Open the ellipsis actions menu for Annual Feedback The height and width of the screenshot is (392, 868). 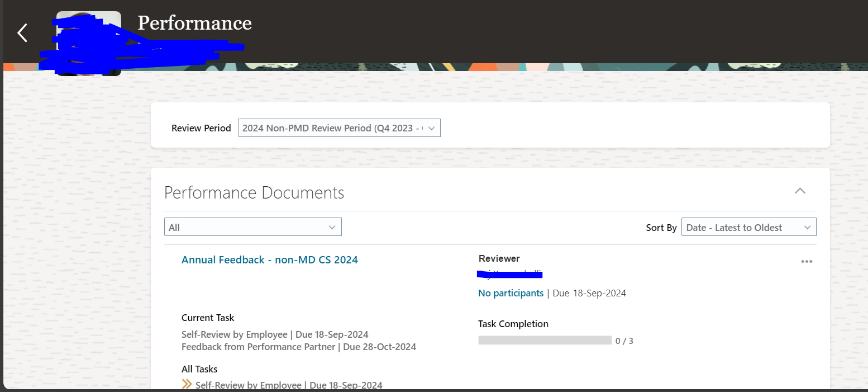pyautogui.click(x=807, y=261)
